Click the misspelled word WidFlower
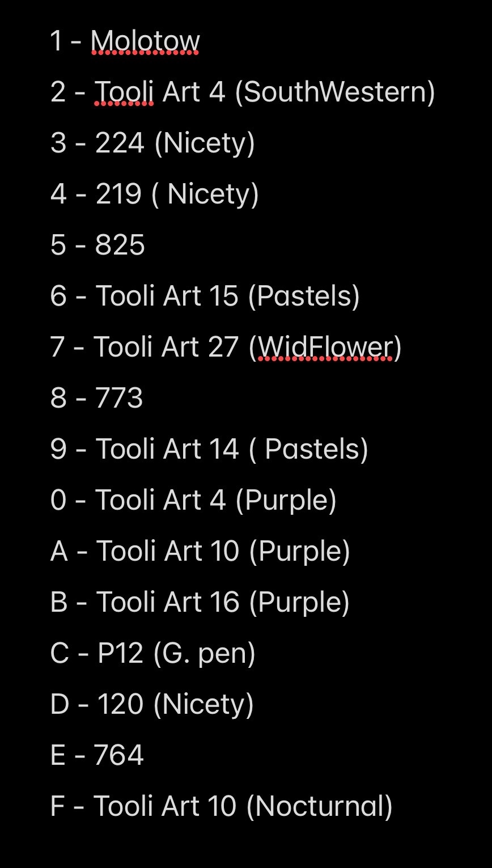This screenshot has width=492, height=868. click(x=325, y=347)
